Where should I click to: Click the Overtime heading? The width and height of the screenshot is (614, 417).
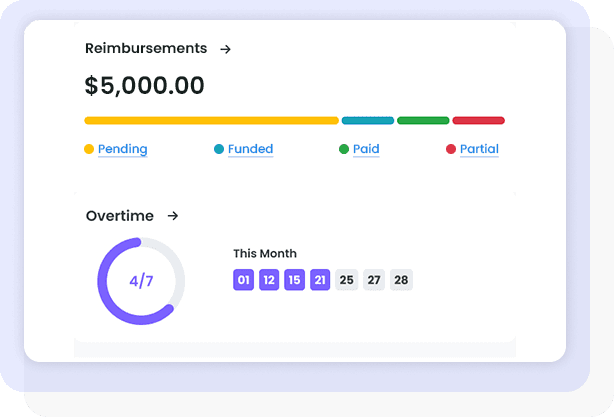120,216
